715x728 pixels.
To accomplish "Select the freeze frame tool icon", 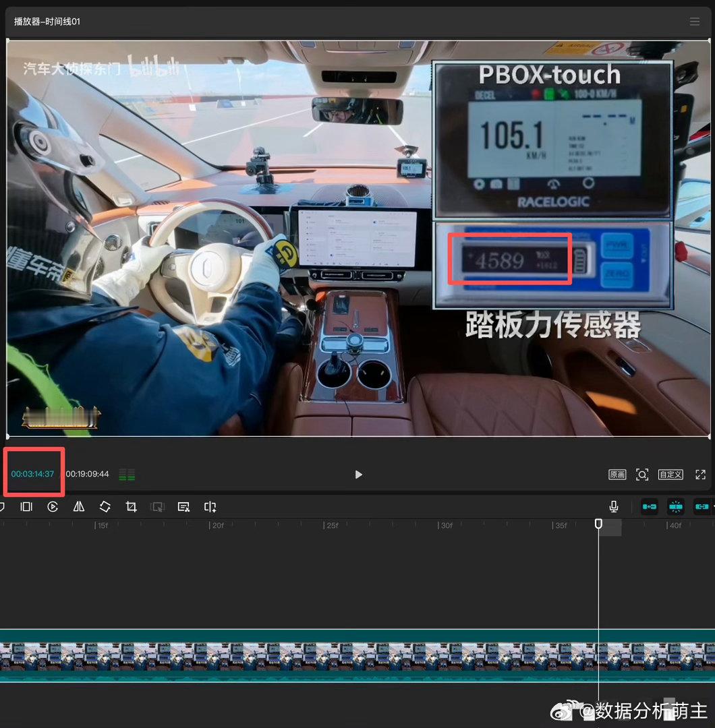I will [x=26, y=506].
